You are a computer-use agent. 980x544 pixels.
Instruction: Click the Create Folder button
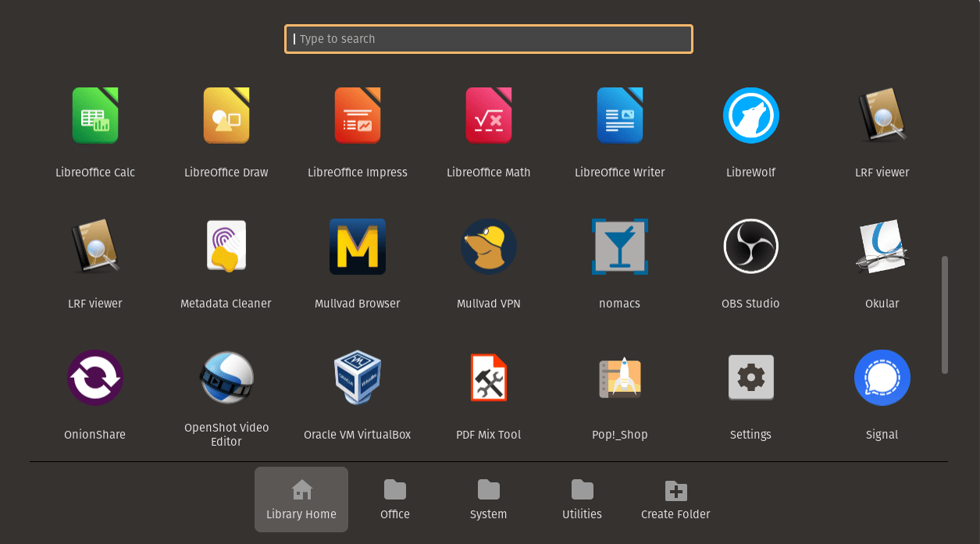[x=676, y=500]
